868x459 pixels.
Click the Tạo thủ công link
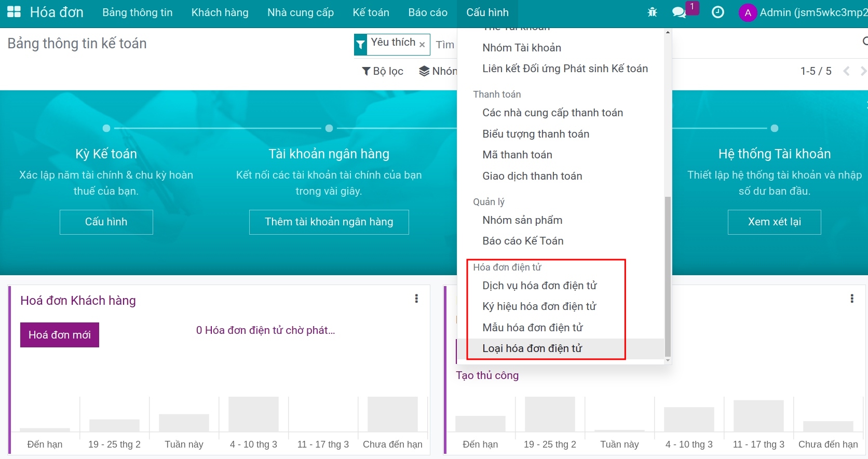[487, 375]
